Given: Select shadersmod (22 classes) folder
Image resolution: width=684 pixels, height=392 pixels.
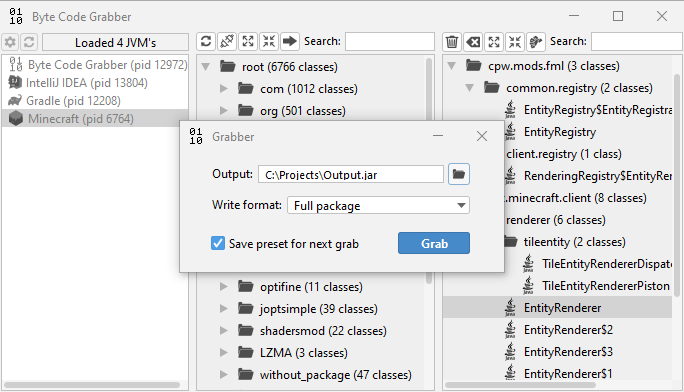Looking at the screenshot, I should 312,331.
